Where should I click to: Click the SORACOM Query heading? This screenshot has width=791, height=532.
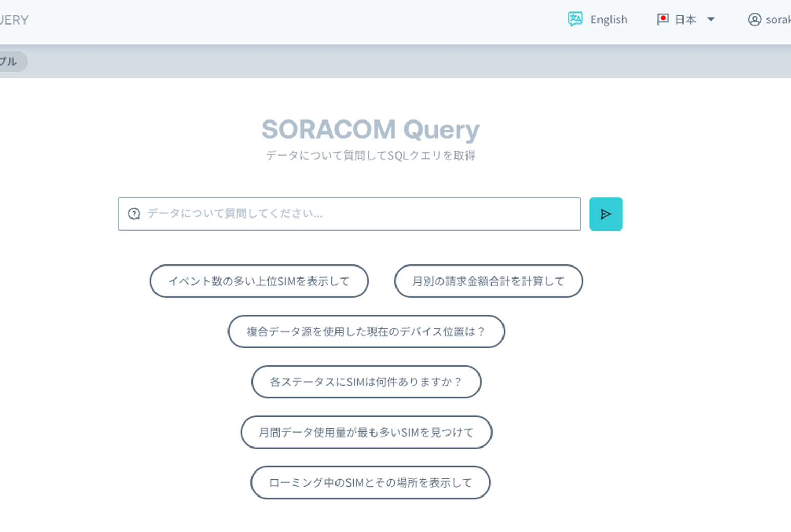point(370,129)
